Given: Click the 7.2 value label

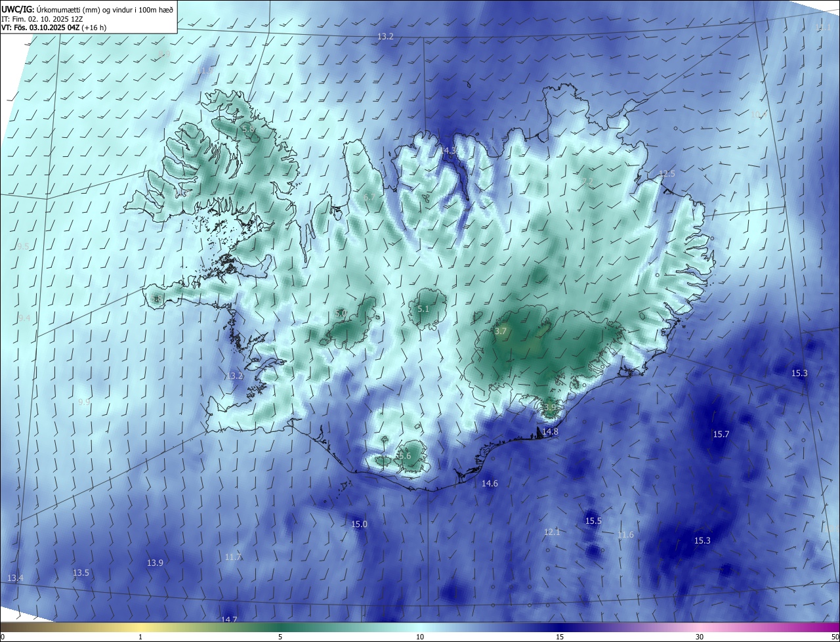Looking at the screenshot, I should [x=587, y=182].
